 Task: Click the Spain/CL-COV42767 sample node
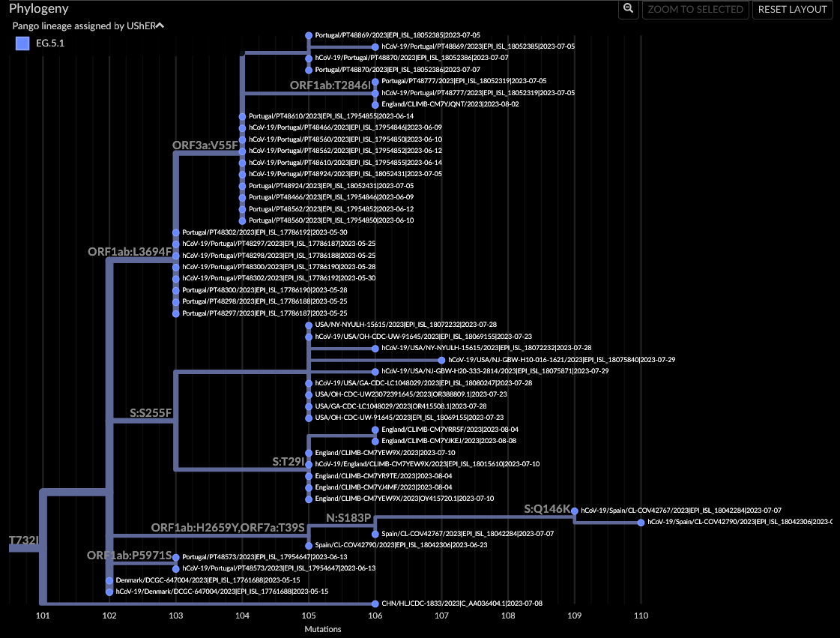pyautogui.click(x=375, y=533)
